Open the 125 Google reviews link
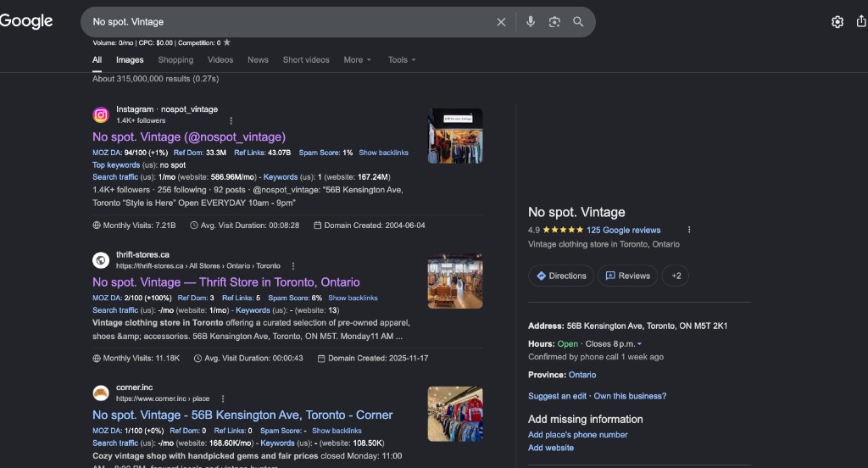 (623, 231)
